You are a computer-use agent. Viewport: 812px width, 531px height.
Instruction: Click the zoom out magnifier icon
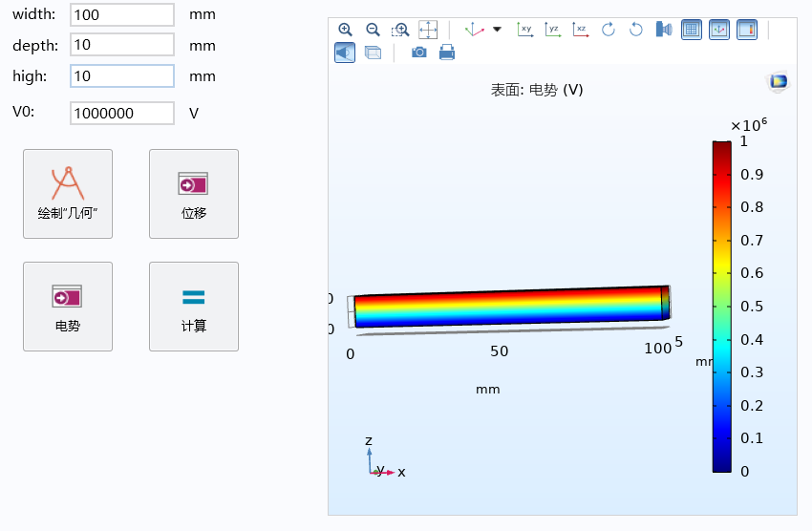tap(373, 30)
